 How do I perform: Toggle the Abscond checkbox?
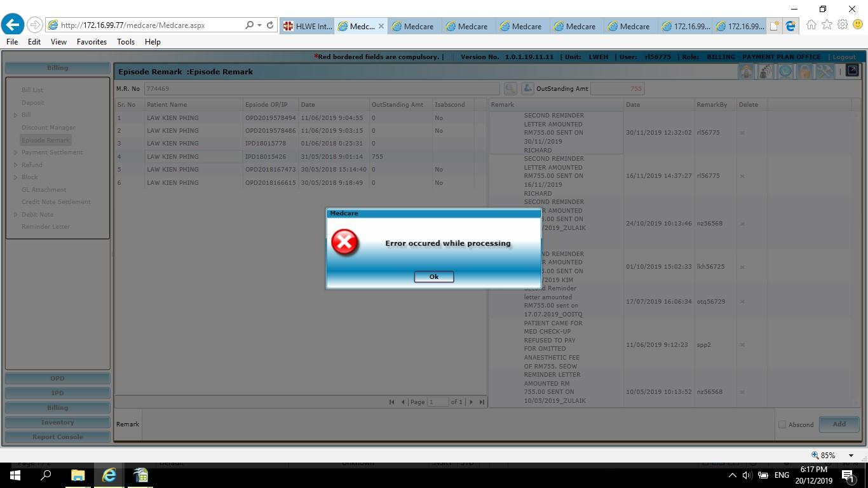pos(782,424)
